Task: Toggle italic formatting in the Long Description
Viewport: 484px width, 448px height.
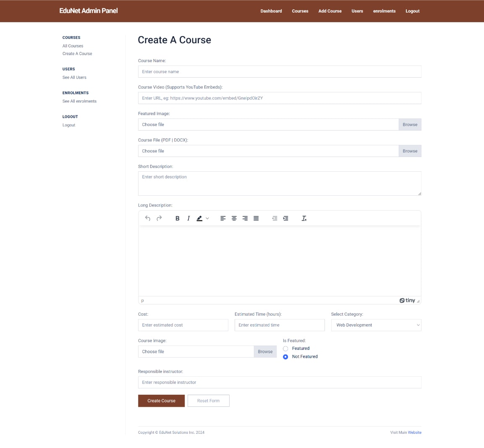Action: (188, 218)
